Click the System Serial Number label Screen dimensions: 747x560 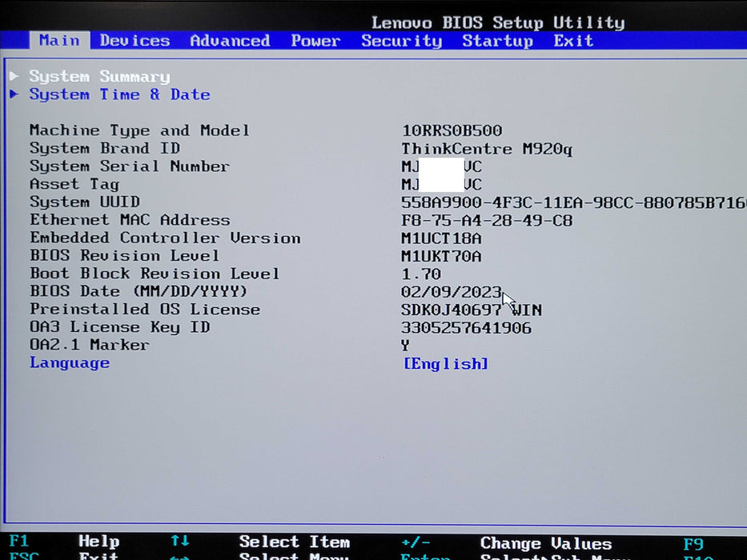(x=130, y=166)
